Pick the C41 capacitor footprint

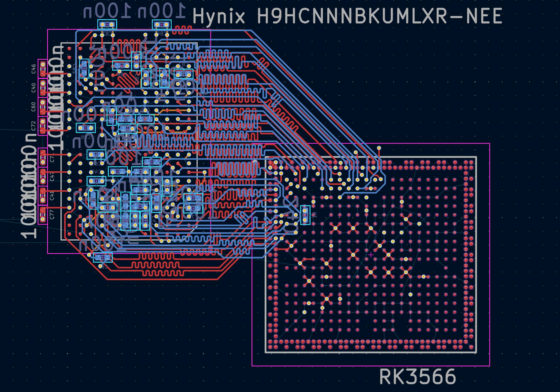pyautogui.click(x=43, y=195)
